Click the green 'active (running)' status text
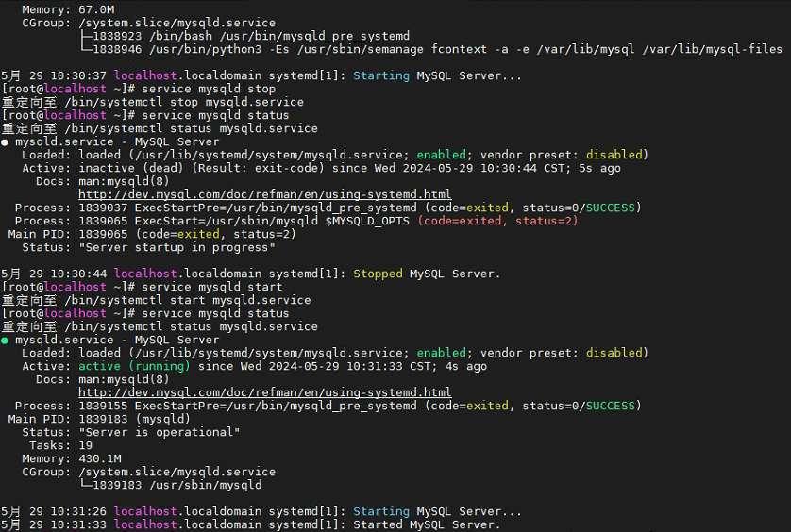This screenshot has height=532, width=791. click(134, 366)
